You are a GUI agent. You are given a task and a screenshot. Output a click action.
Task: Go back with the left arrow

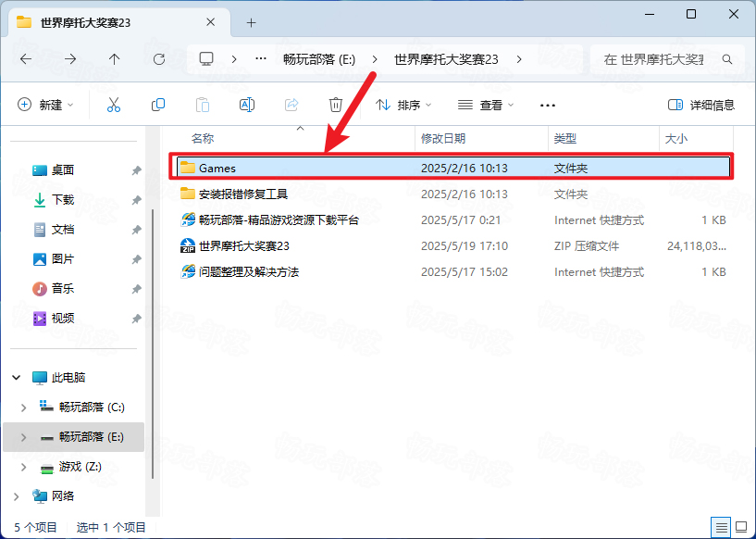point(26,59)
